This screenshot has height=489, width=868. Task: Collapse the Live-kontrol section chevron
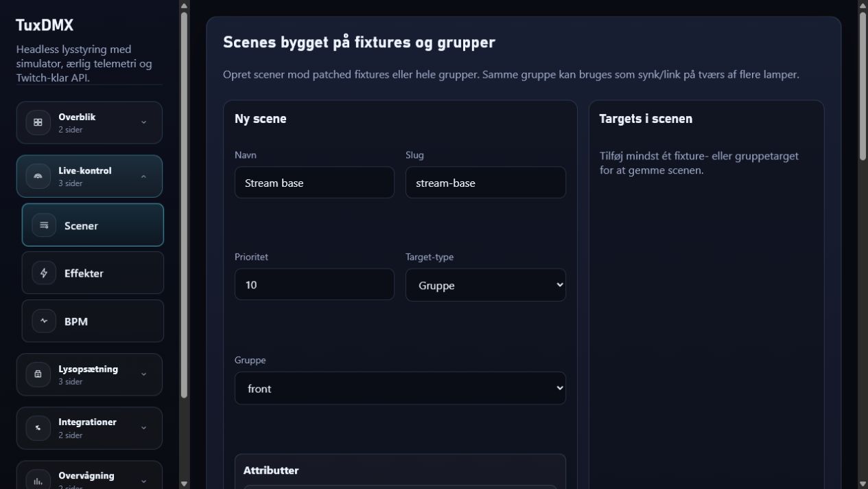143,177
